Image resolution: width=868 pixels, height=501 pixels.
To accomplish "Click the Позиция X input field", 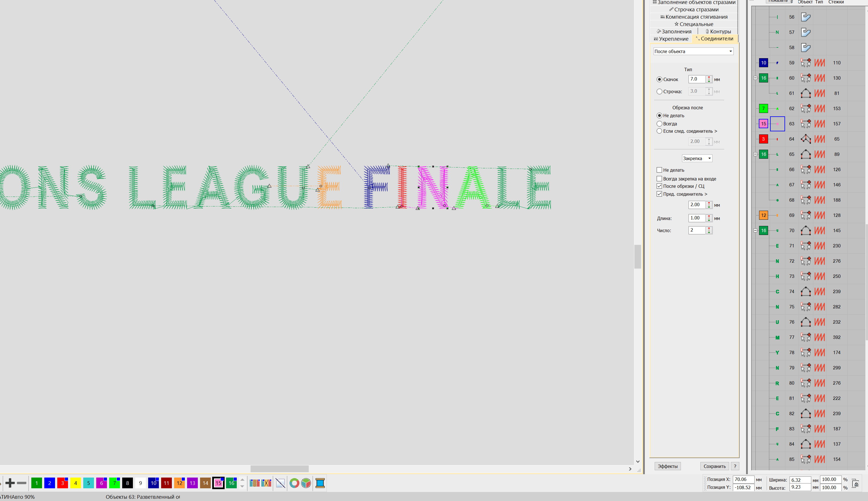I will pyautogui.click(x=743, y=479).
